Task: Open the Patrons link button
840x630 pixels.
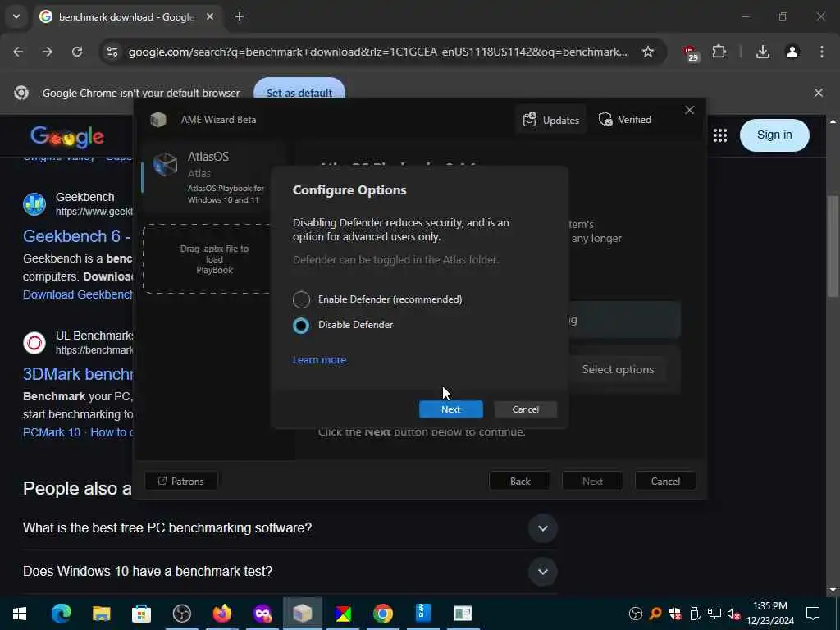Action: point(181,481)
